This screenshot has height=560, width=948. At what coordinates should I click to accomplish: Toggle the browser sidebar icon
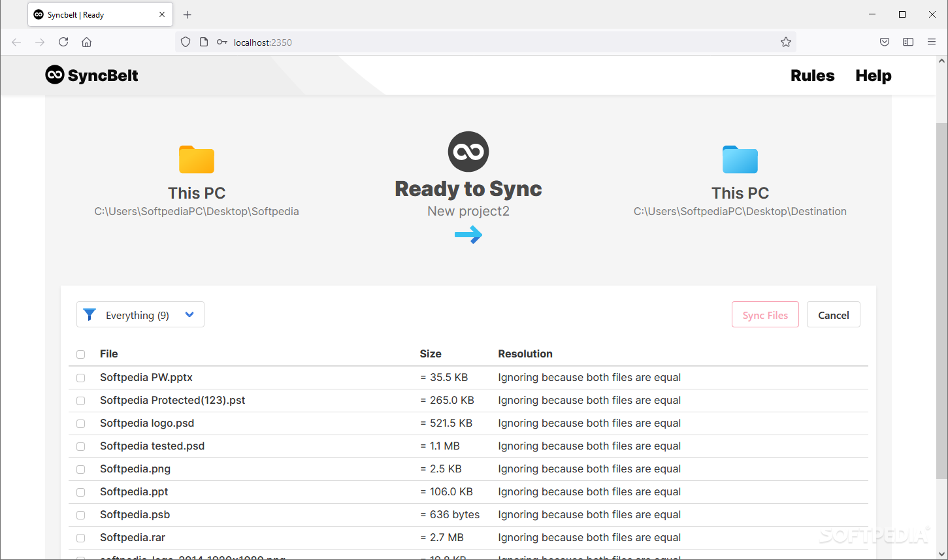(x=908, y=42)
